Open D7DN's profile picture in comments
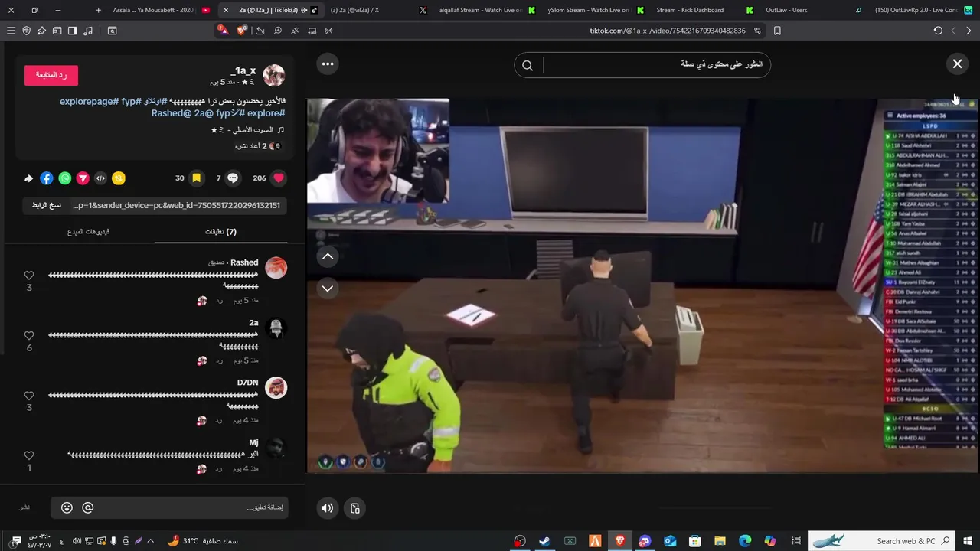The image size is (980, 551). tap(276, 388)
